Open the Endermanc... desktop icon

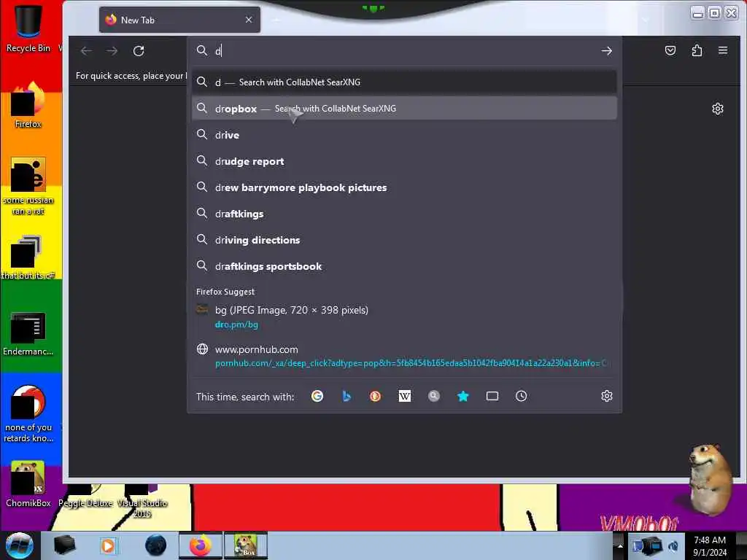coord(28,333)
